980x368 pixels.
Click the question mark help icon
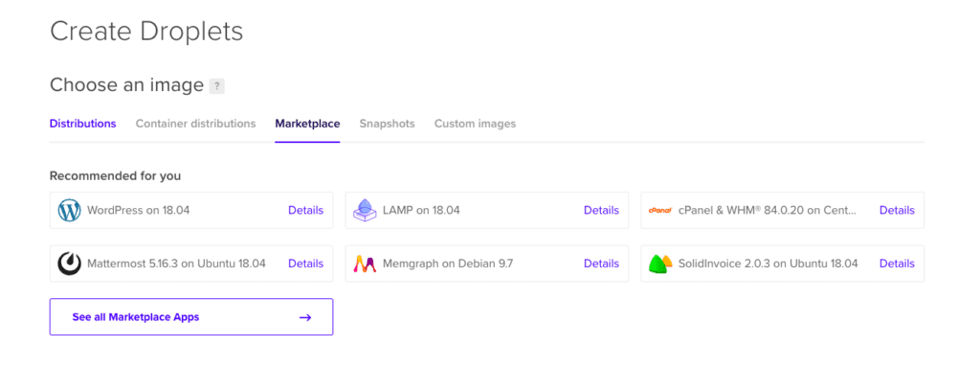[x=217, y=86]
